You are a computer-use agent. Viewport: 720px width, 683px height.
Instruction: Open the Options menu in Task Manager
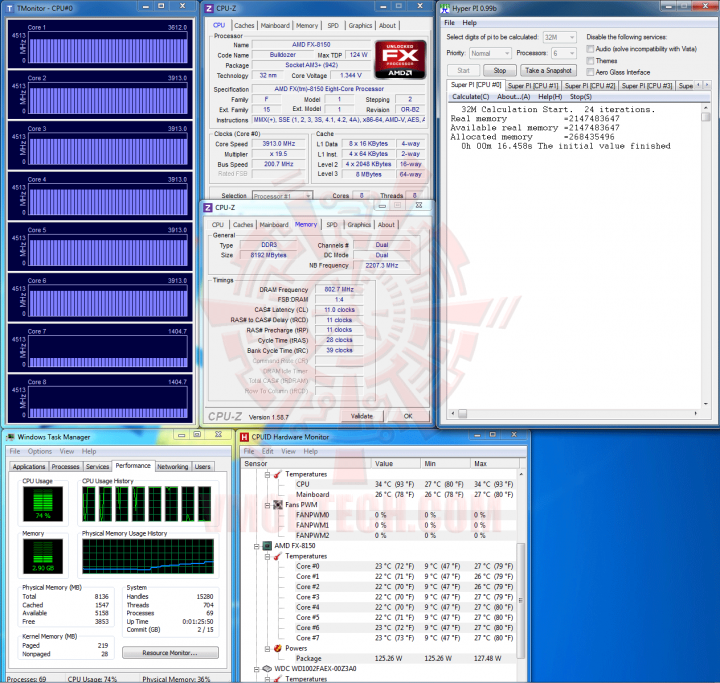pyautogui.click(x=39, y=452)
